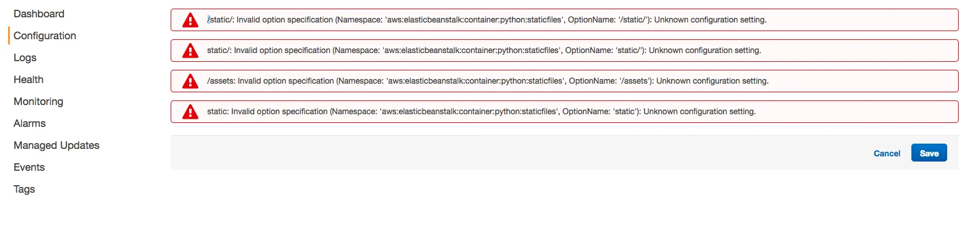Open Alarms from the sidebar
The width and height of the screenshot is (980, 240).
pyautogui.click(x=29, y=123)
